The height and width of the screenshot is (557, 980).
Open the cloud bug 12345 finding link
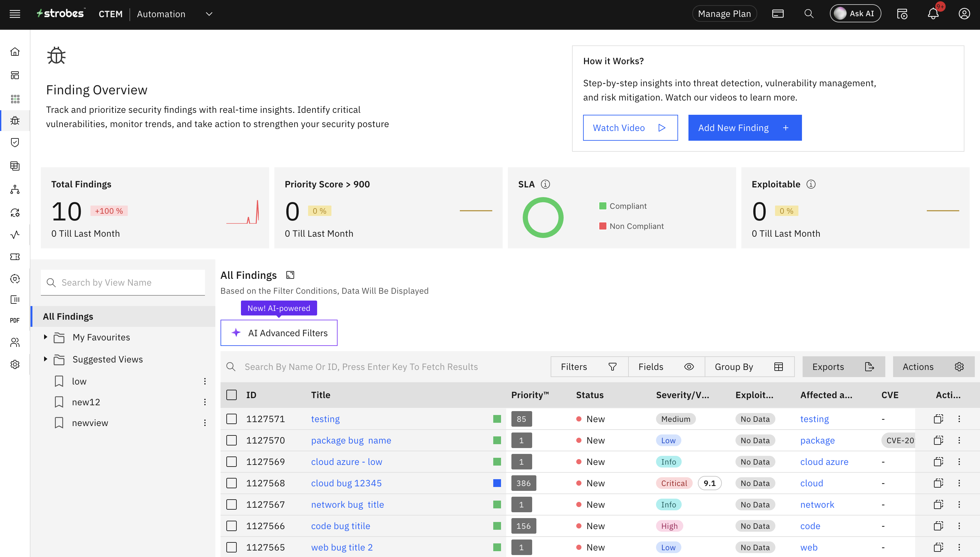point(346,483)
